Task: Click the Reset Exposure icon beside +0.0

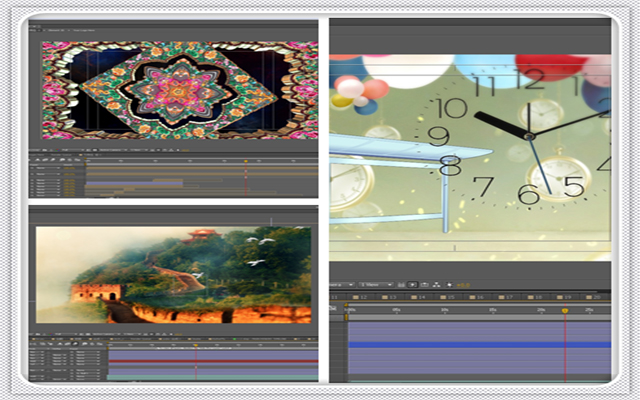Action: (448, 285)
